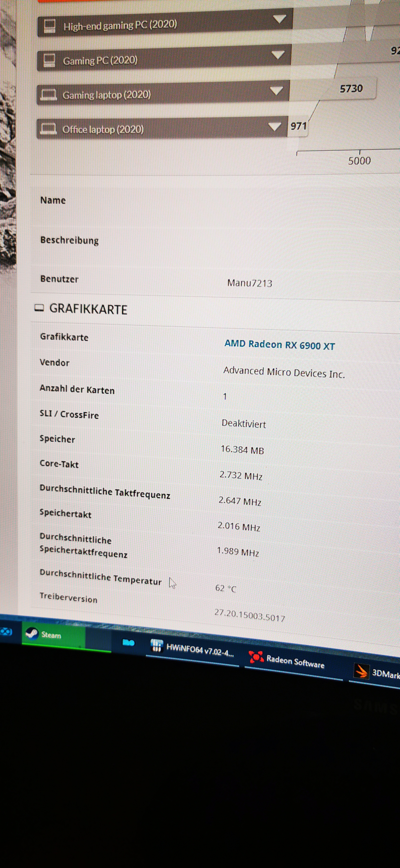400x868 pixels.
Task: Click the GRAFIKKARTE section heading
Action: click(x=88, y=309)
